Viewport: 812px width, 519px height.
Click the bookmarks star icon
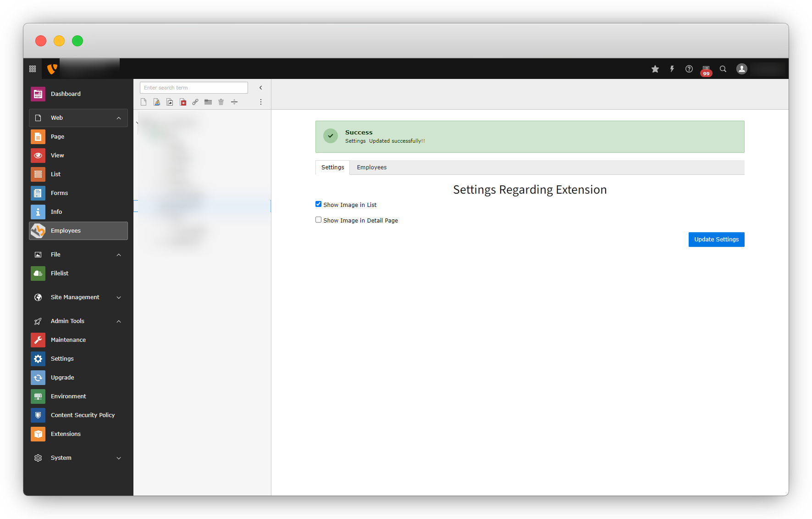coord(655,69)
